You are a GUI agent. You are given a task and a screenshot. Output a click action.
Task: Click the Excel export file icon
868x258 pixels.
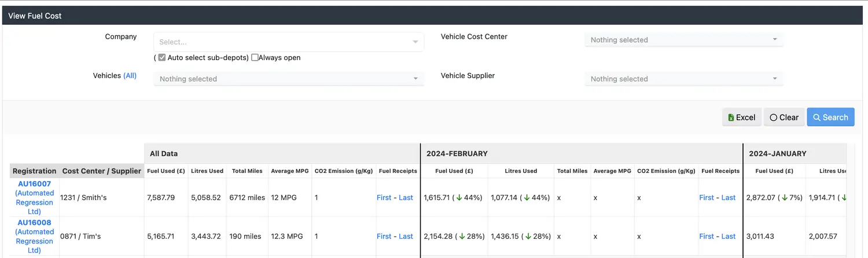731,117
